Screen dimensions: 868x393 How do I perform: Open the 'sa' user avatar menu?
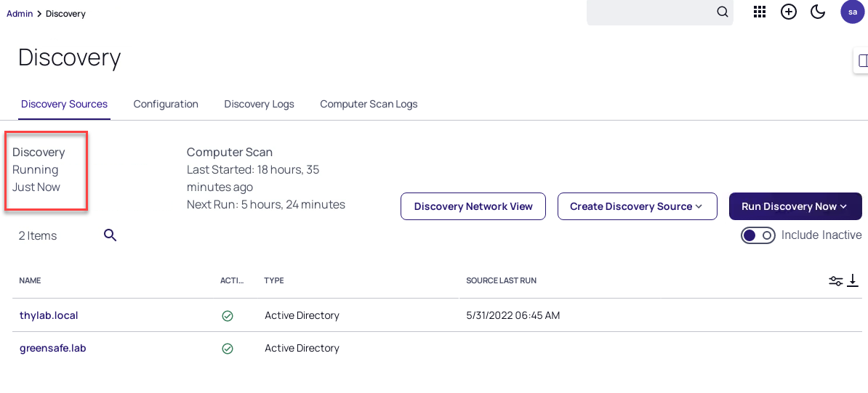pos(852,12)
